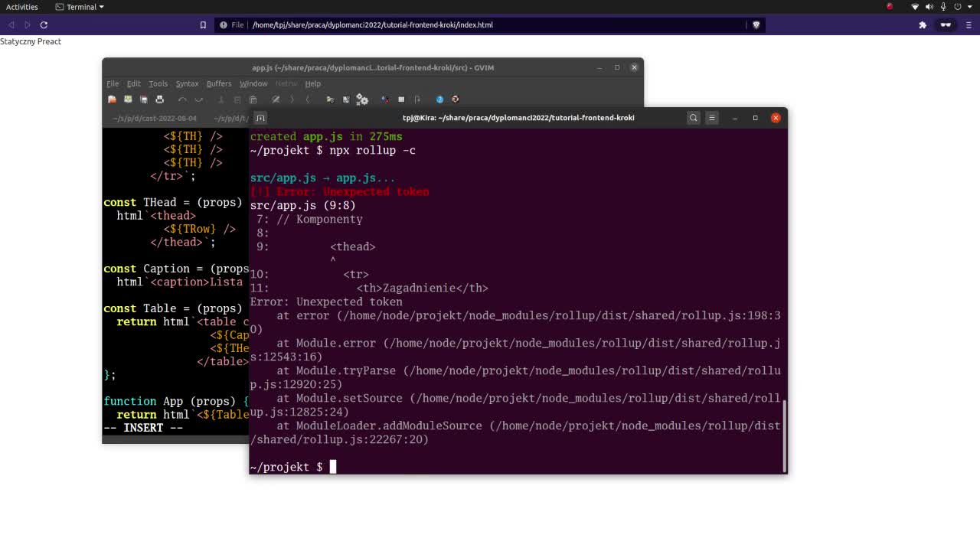Open the GVIM Window menu
Image resolution: width=980 pixels, height=551 pixels.
coord(253,83)
